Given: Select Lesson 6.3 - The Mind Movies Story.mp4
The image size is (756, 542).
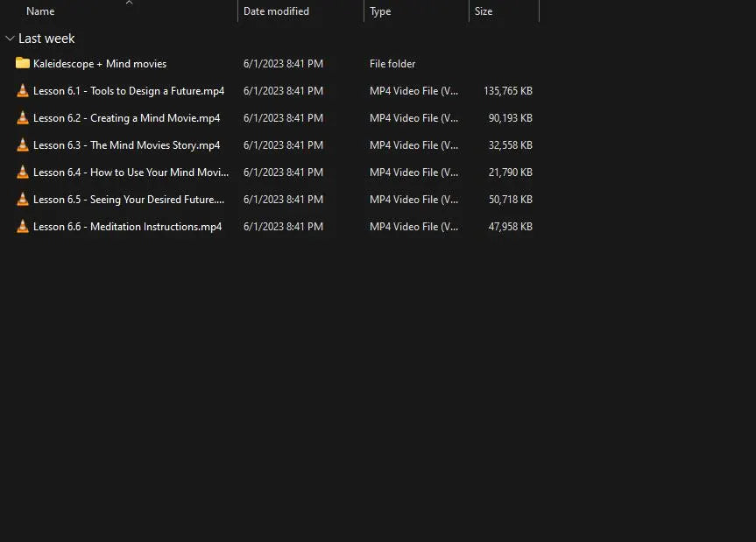Looking at the screenshot, I should pyautogui.click(x=126, y=145).
